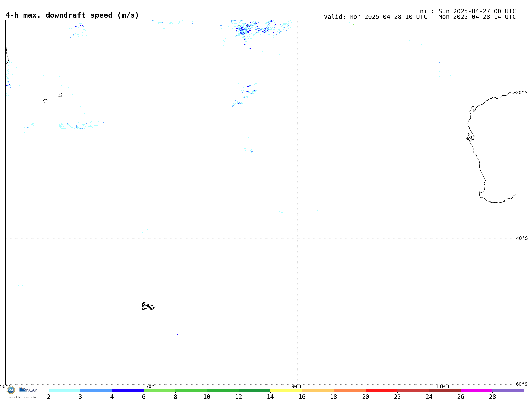The width and height of the screenshot is (532, 400).
Task: Click the light cyan 2-3 colorbar swatch
Action: 64,391
